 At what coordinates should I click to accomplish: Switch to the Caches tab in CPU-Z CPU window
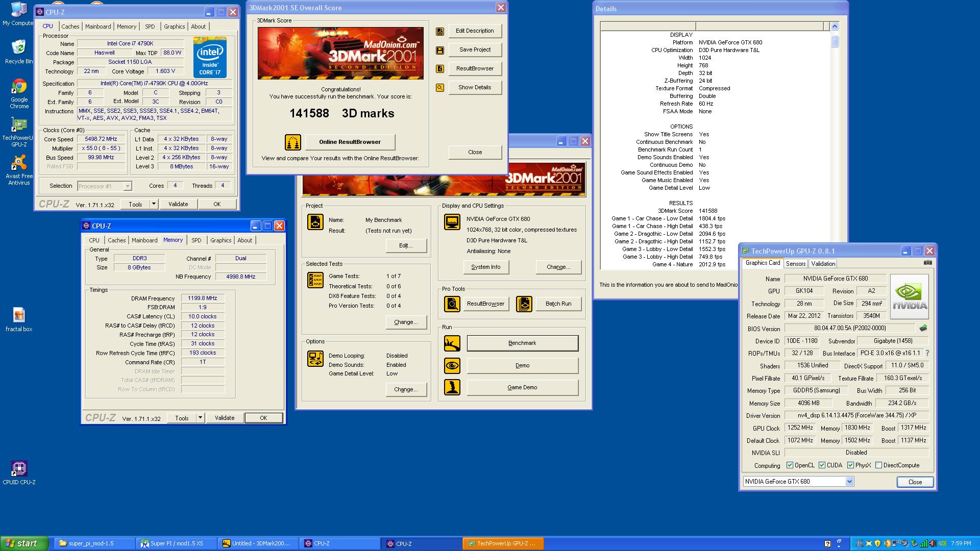(70, 27)
